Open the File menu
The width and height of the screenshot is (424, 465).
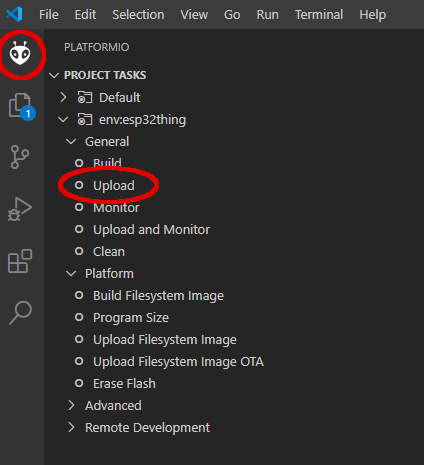(x=49, y=15)
